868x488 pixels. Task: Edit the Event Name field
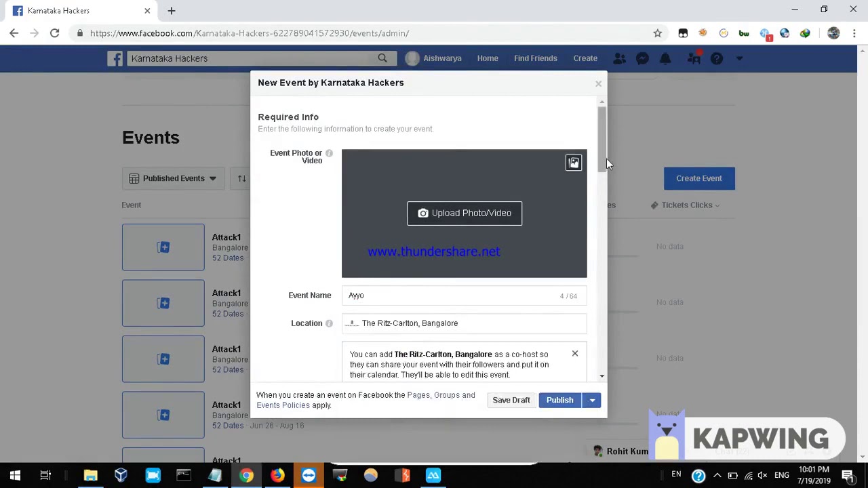(x=465, y=296)
